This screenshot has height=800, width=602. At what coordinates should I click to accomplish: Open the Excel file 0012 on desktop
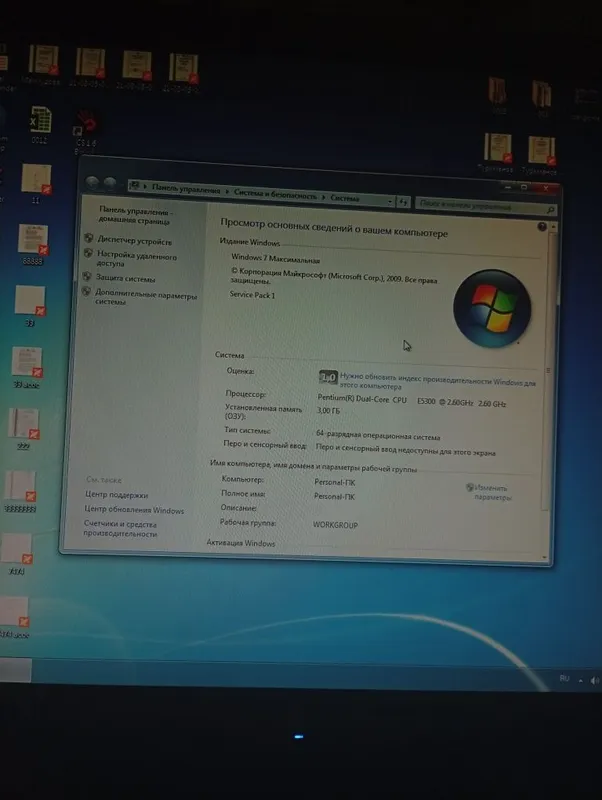(40, 125)
